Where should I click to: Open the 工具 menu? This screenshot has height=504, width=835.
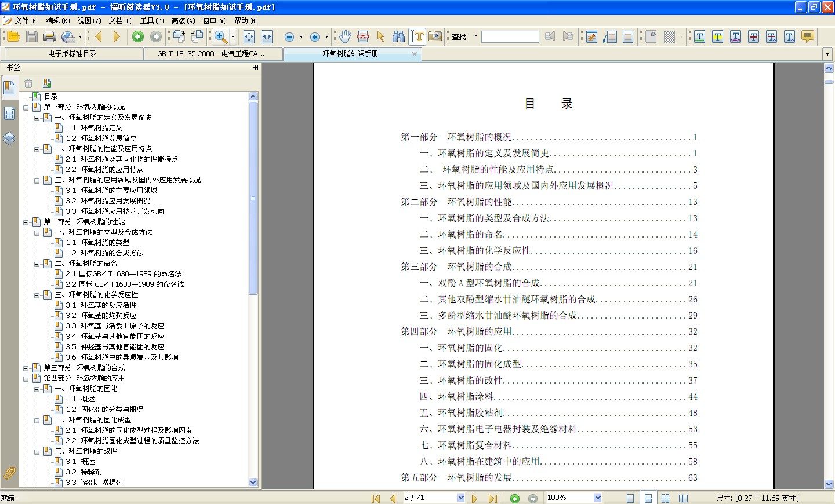pyautogui.click(x=151, y=20)
